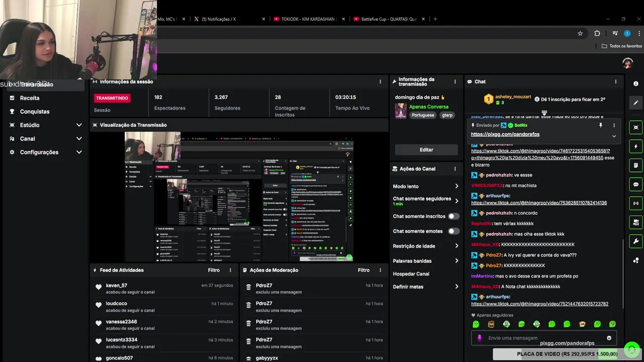The image size is (644, 362).
Task: Open Todos os favoritos bookmarks folder
Action: (622, 46)
